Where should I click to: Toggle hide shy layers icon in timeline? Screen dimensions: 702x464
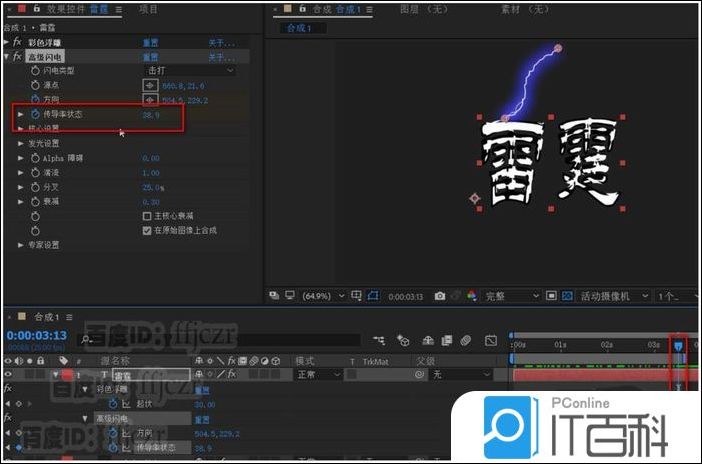click(428, 341)
